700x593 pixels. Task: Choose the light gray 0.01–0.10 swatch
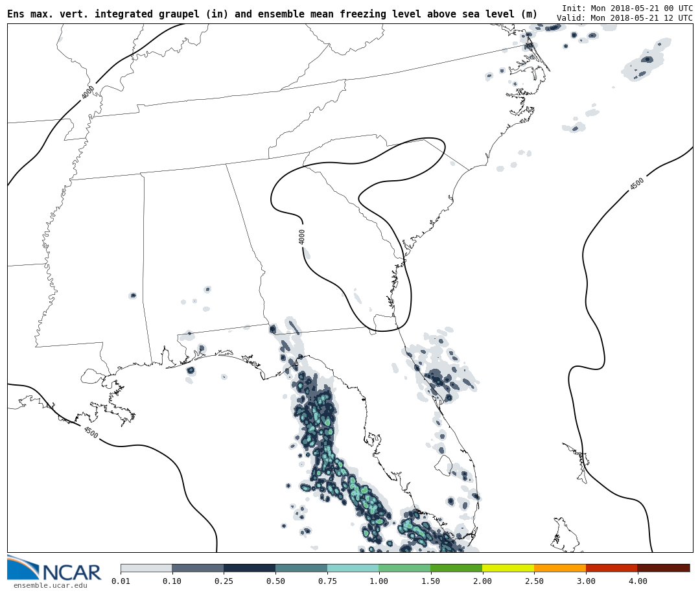pyautogui.click(x=146, y=568)
